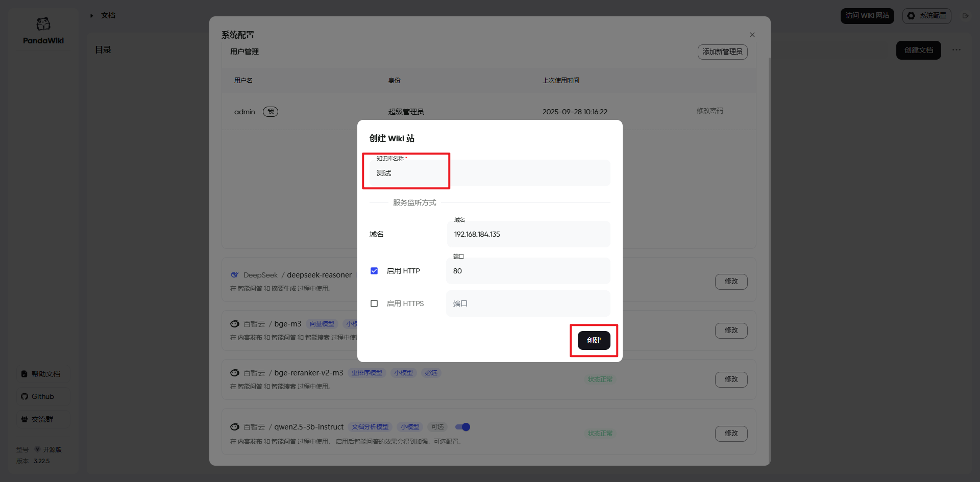Click the 帮助文档 help document icon

(x=24, y=374)
